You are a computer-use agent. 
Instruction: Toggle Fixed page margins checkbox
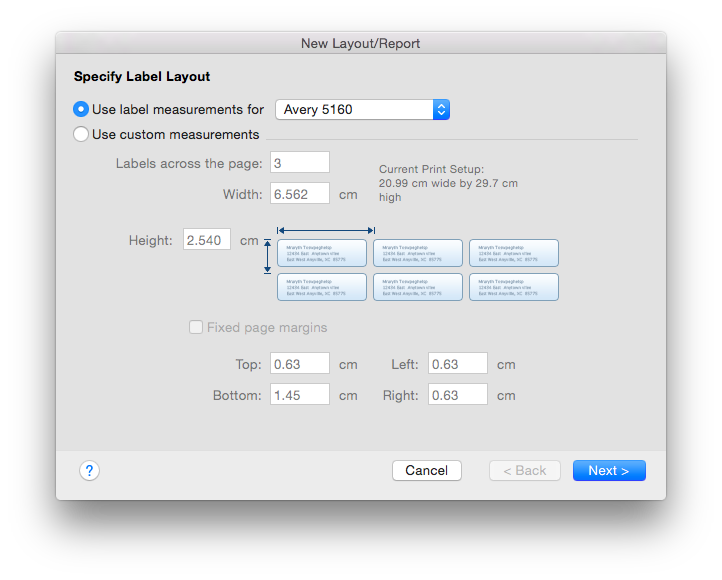coord(196,327)
